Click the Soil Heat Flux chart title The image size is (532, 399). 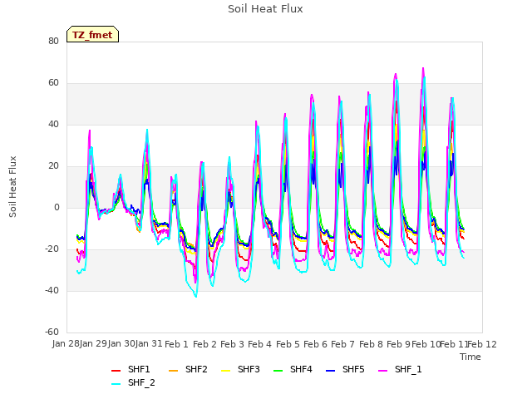tap(265, 9)
